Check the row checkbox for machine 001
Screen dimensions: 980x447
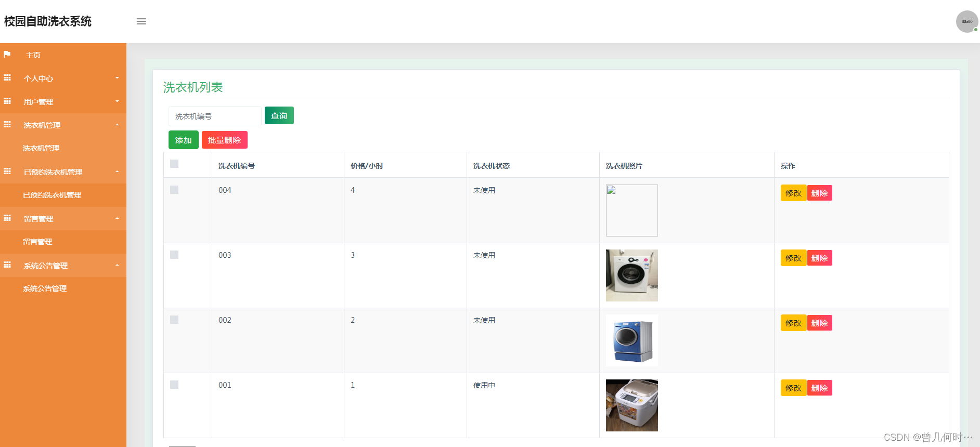[174, 385]
